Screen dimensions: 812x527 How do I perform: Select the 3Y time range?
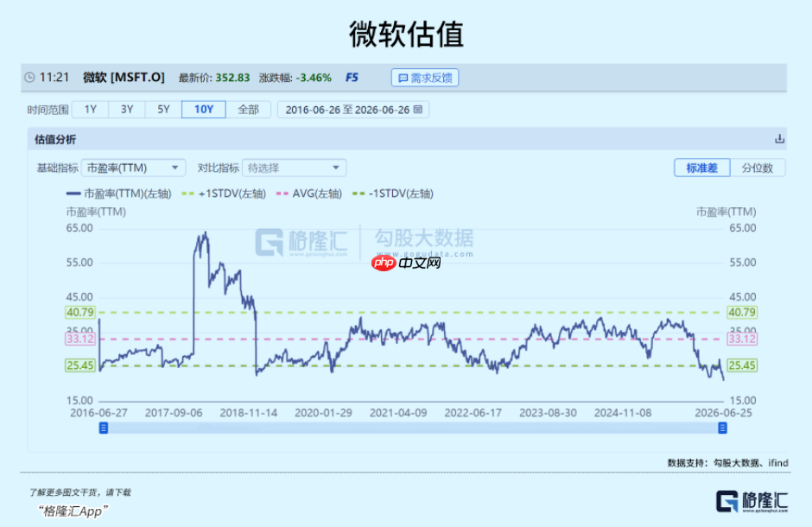click(127, 109)
